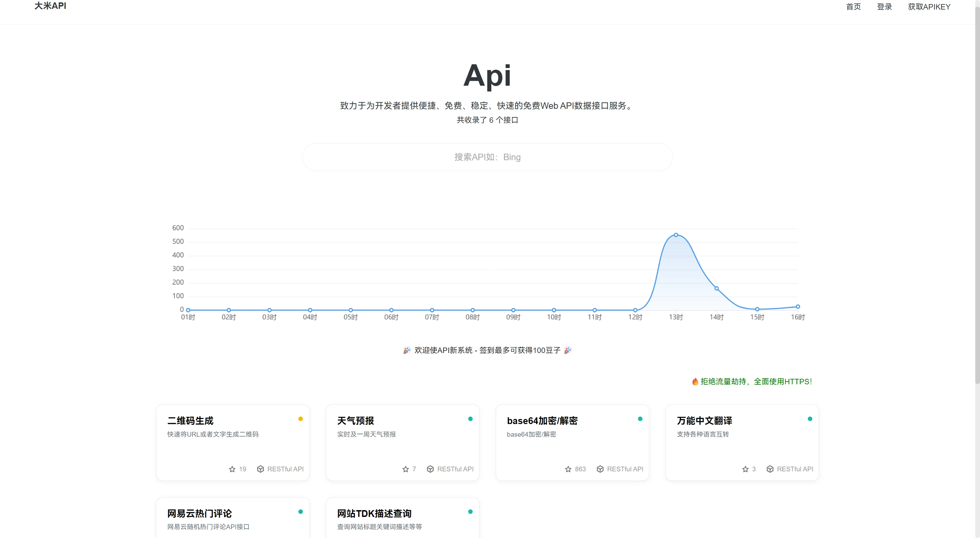Click the 05时 x-axis label
980x538 pixels.
(x=350, y=318)
